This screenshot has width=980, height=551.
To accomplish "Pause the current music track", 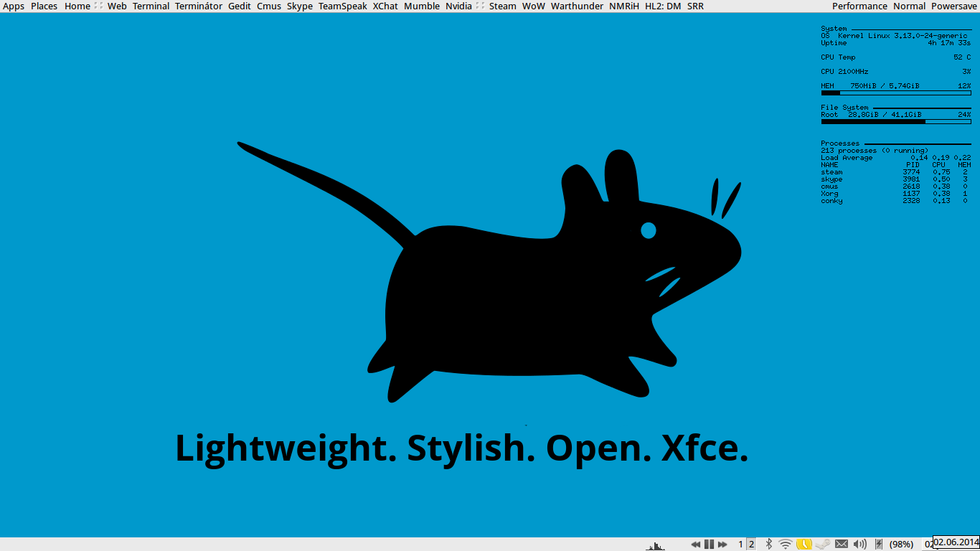I will coord(709,544).
